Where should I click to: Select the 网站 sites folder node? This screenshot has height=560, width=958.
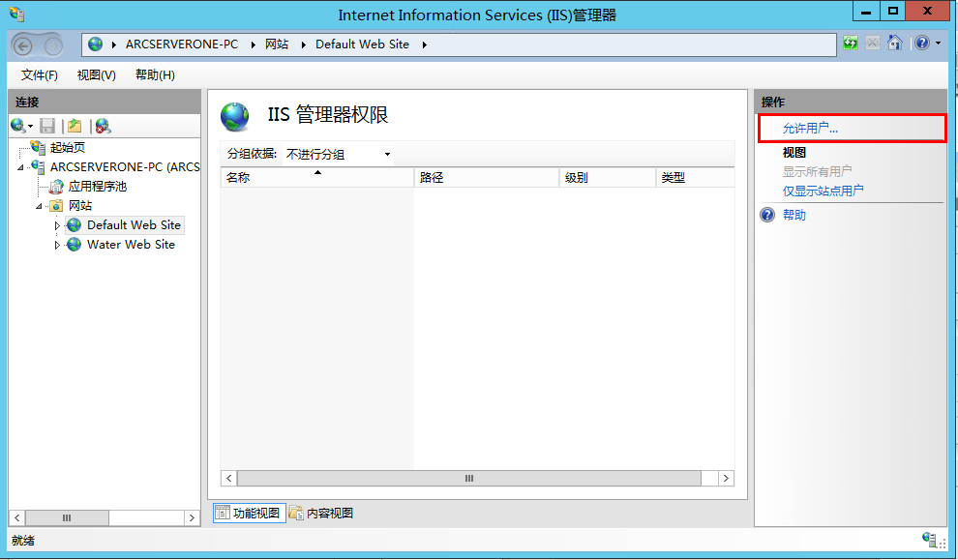point(80,206)
